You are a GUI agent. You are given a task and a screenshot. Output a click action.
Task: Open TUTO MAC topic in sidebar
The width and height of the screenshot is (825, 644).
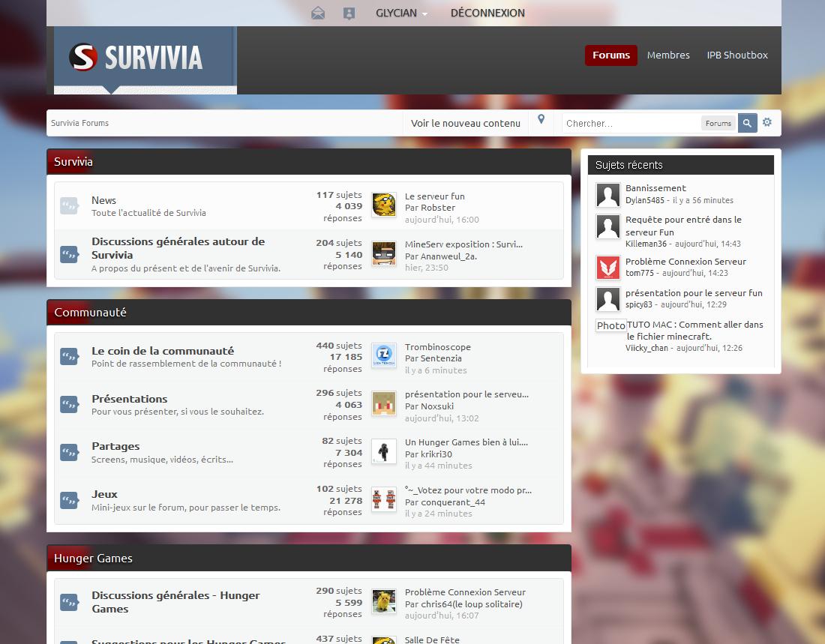coord(694,331)
